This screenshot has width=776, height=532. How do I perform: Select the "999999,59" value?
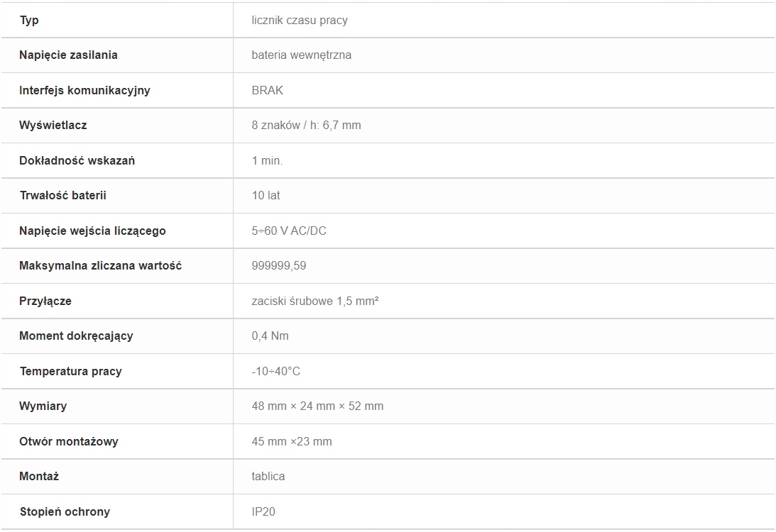point(278,266)
